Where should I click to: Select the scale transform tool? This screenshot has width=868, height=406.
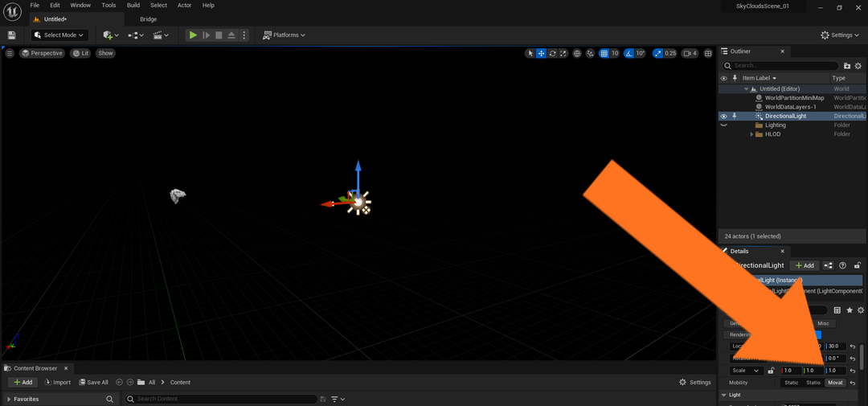pyautogui.click(x=564, y=54)
